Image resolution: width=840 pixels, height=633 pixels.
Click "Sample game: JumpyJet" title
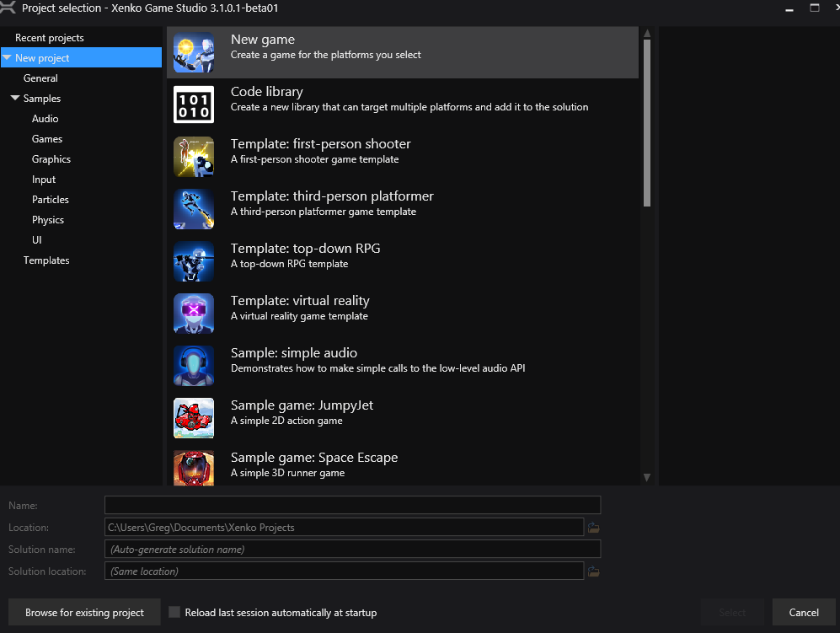coord(302,405)
